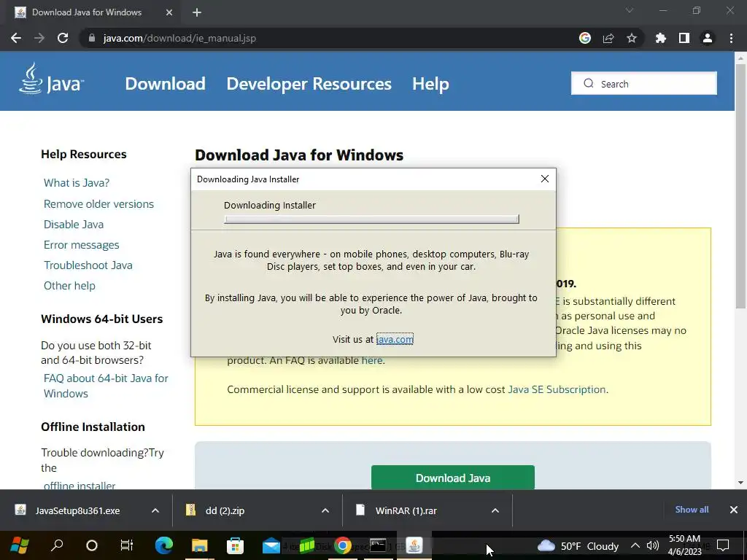Open Task View on the taskbar
The height and width of the screenshot is (560, 747).
tap(127, 545)
